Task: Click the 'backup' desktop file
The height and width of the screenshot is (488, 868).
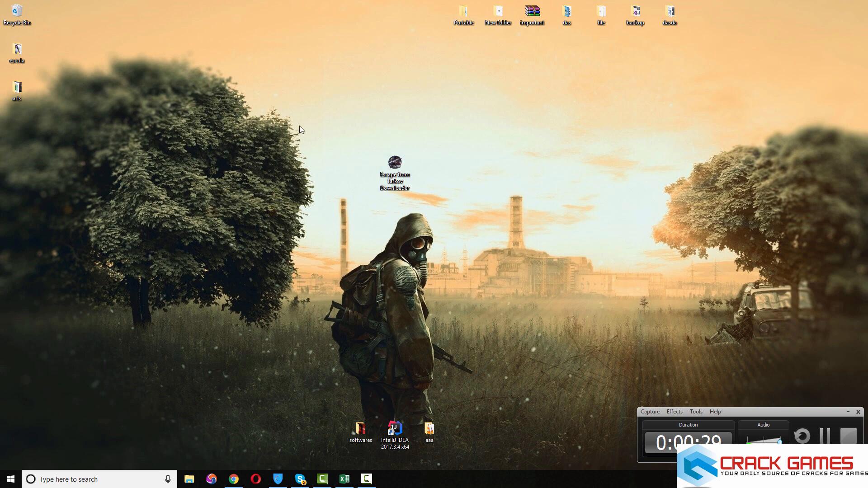Action: (635, 11)
